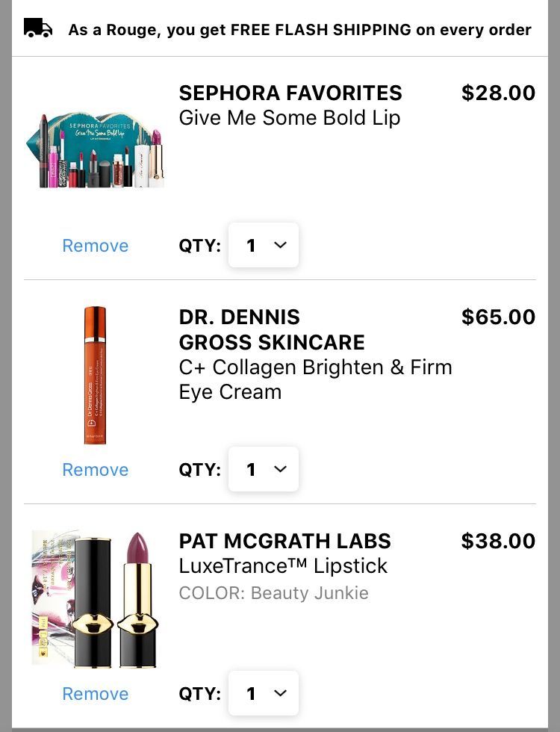Viewport: 560px width, 732px height.
Task: Click the $65.00 eye cream price
Action: 499,317
